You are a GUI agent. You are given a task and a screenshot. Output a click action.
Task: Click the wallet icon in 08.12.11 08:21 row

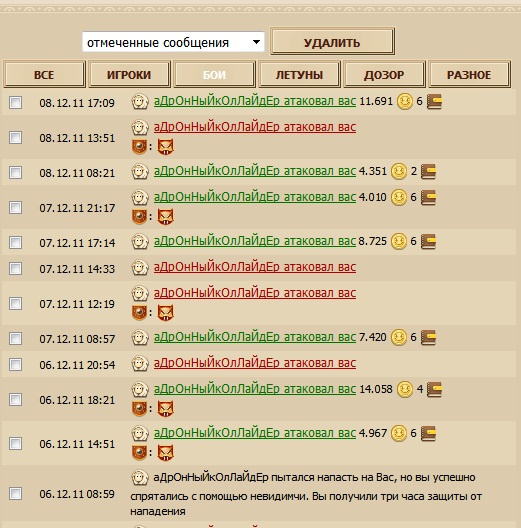click(429, 171)
